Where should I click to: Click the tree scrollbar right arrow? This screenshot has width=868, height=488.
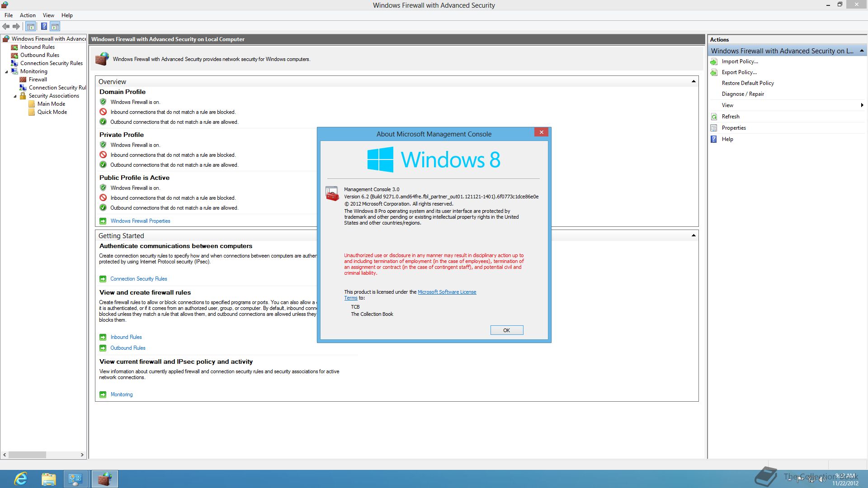pyautogui.click(x=82, y=455)
